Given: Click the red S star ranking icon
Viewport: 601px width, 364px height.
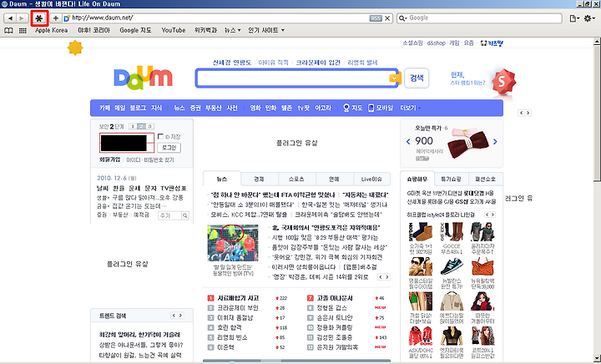Looking at the screenshot, I should coord(503,82).
